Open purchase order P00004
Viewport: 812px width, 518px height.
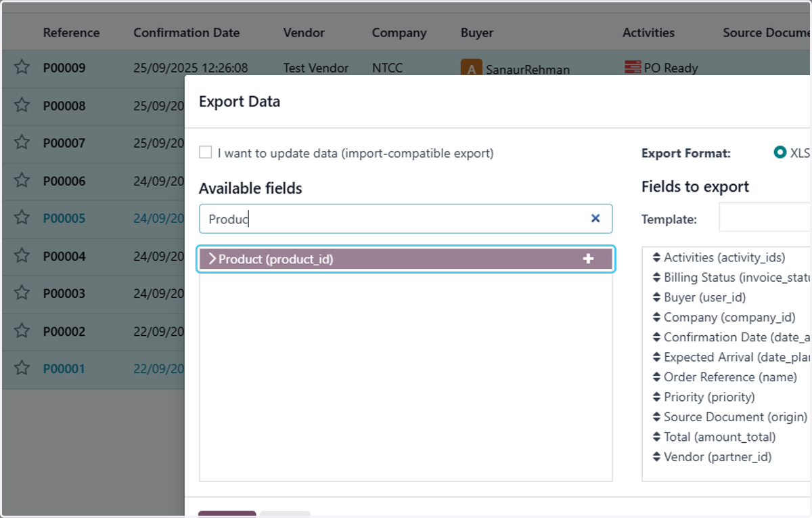pos(64,256)
